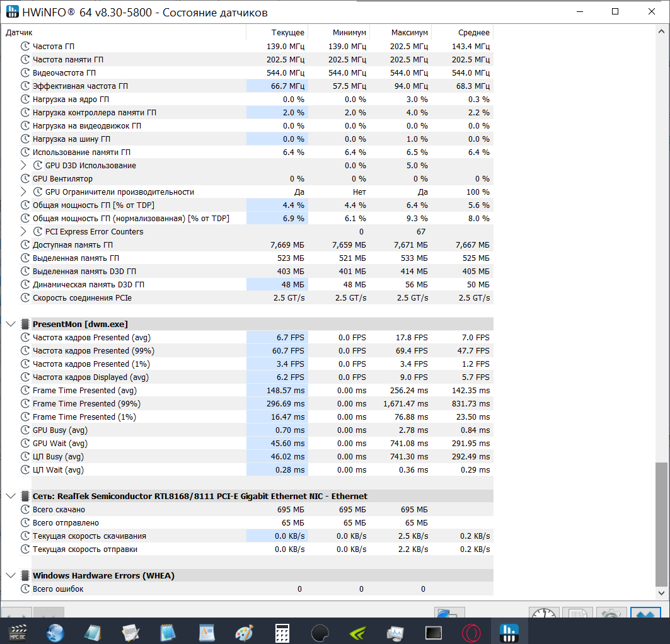Click the Минимум column header
This screenshot has height=644, width=670.
pos(339,33)
